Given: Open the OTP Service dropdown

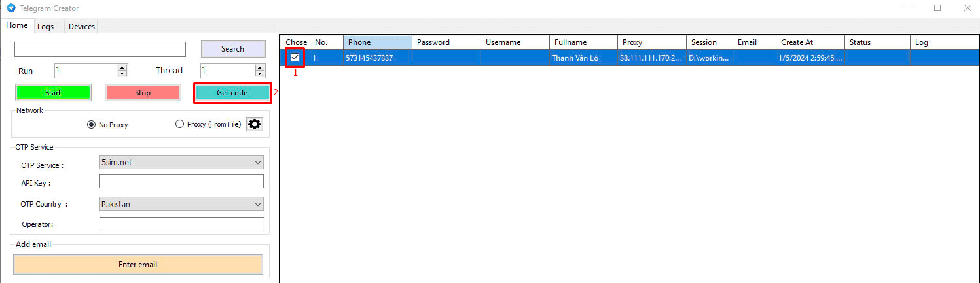Looking at the screenshot, I should pyautogui.click(x=181, y=162).
